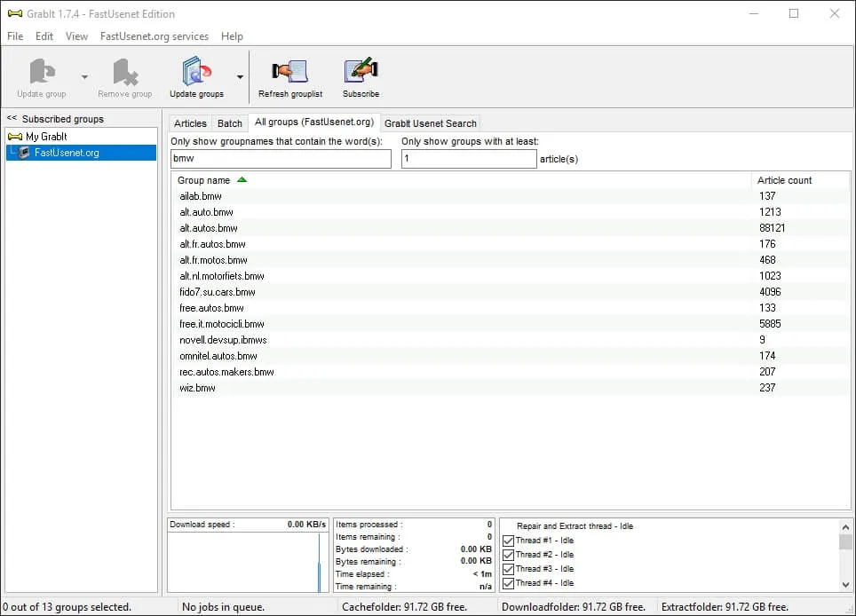Viewport: 856px width, 616px height.
Task: Click the GrabIt app icon in title bar
Action: coord(15,13)
